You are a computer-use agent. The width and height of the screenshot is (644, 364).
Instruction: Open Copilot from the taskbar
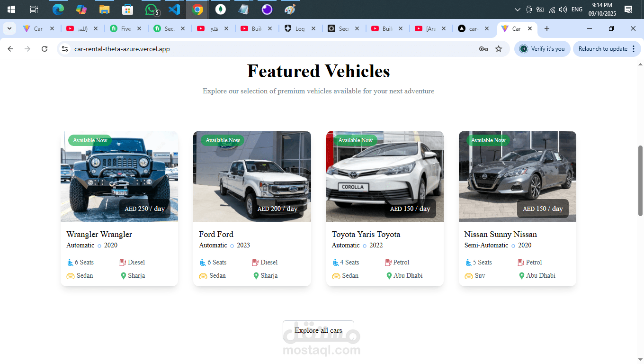click(x=81, y=9)
